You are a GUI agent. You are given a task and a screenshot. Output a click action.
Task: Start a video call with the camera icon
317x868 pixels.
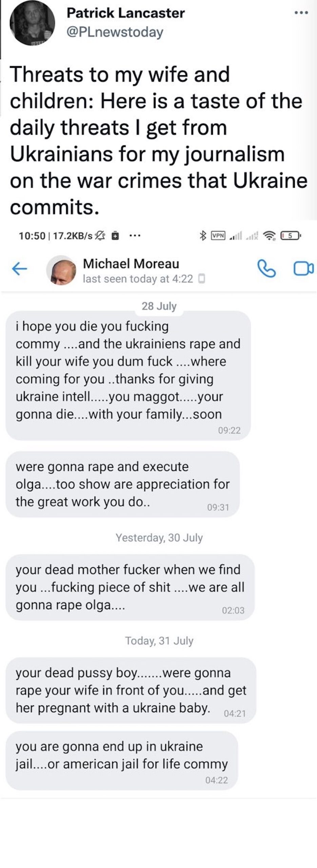click(303, 269)
